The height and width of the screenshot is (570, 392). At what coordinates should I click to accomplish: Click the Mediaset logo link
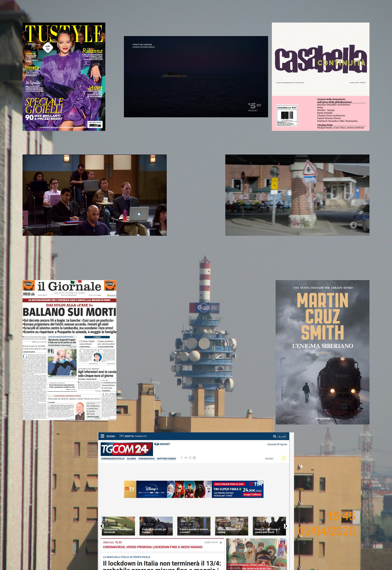(162, 444)
